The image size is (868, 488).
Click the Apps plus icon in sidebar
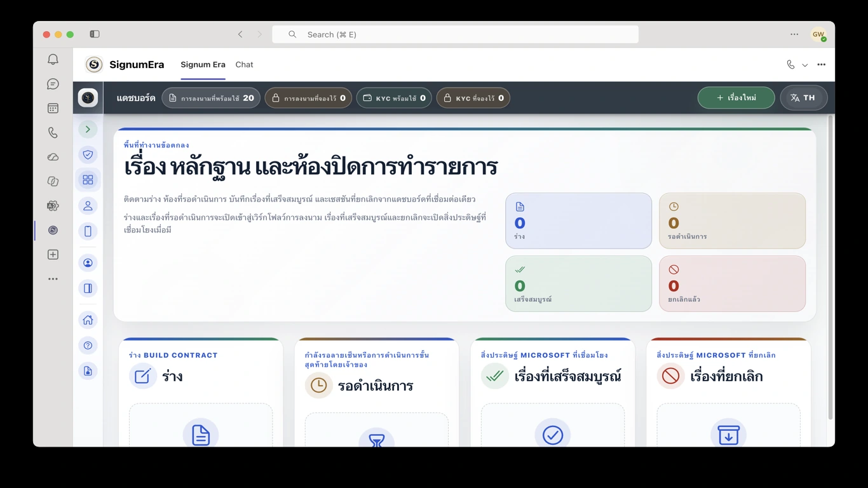[x=53, y=255]
